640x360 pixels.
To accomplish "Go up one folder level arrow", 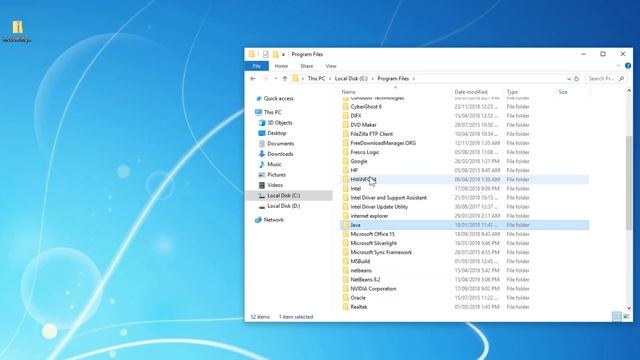I will pyautogui.click(x=285, y=79).
